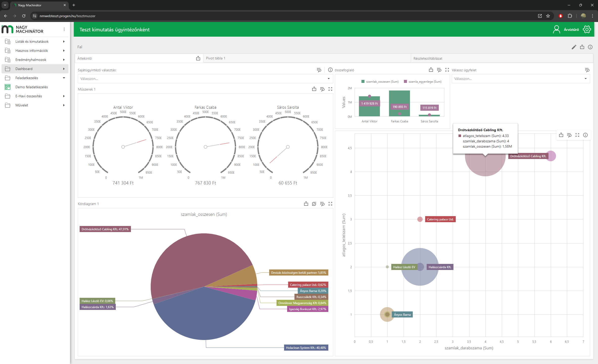Open the Válassz ügyfelet dropdown
598x364 pixels.
(x=520, y=79)
